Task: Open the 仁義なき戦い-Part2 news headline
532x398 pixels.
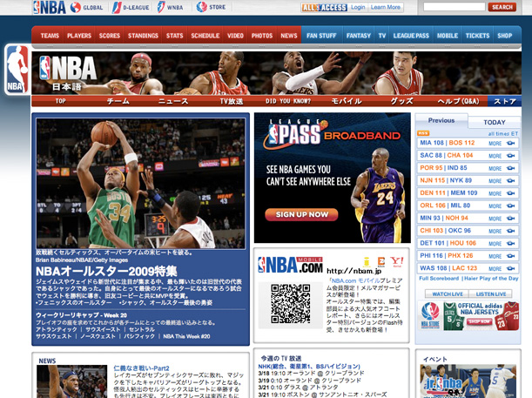Action: click(x=141, y=368)
